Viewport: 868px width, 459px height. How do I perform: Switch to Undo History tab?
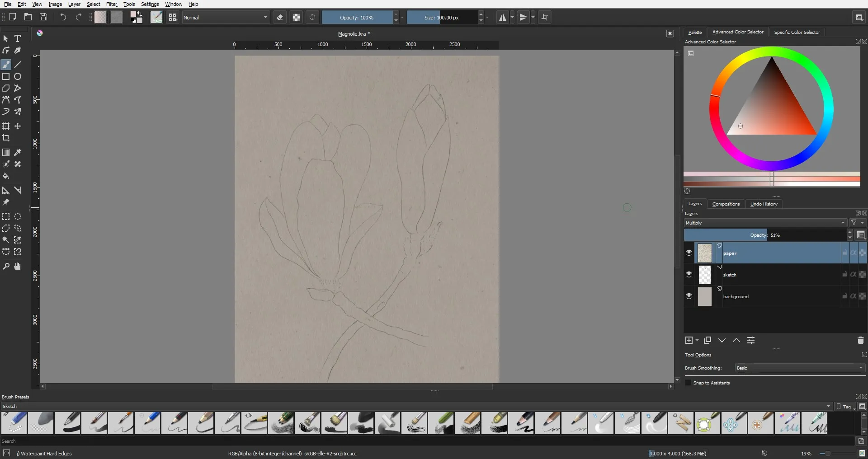764,204
